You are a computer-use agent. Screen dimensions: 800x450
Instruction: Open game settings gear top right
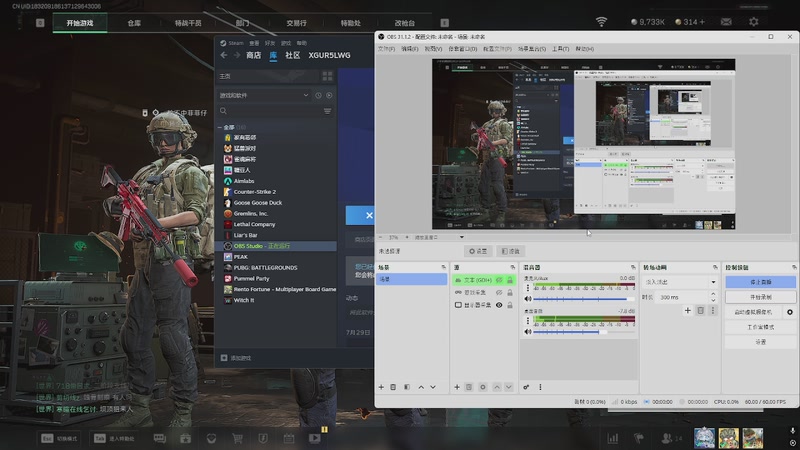pos(754,22)
